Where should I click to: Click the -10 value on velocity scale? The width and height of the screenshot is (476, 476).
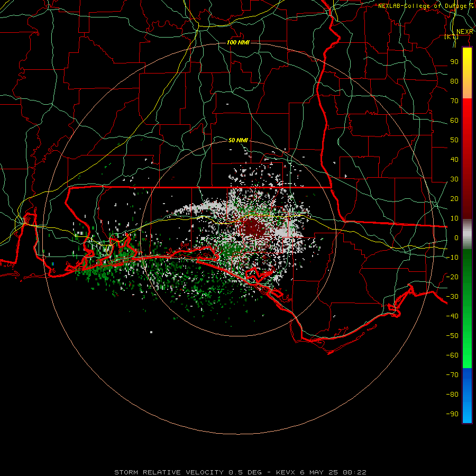tap(452, 258)
